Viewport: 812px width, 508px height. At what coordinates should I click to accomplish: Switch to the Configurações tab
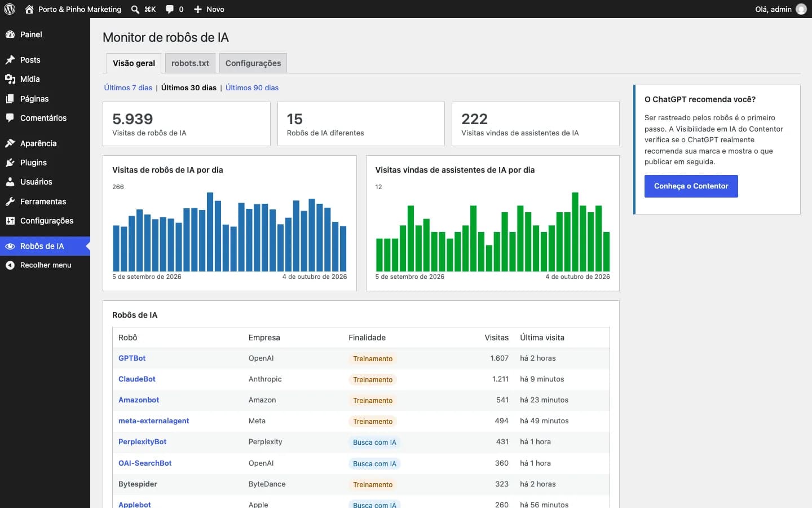point(253,63)
